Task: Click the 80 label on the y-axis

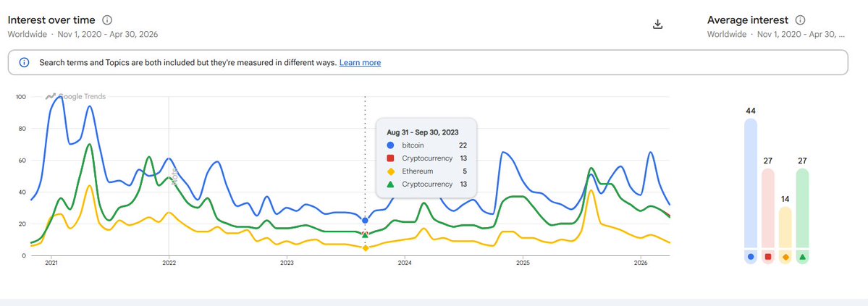Action: pos(22,129)
